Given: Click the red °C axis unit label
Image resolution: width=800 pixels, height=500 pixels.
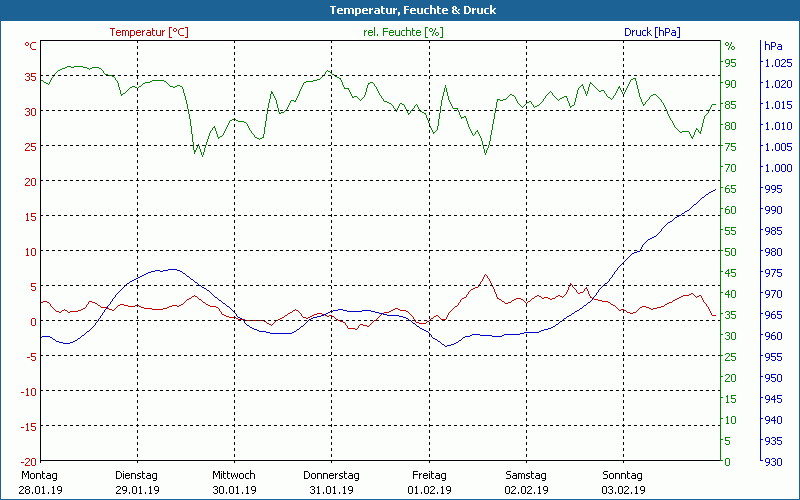Looking at the screenshot, I should coord(31,46).
